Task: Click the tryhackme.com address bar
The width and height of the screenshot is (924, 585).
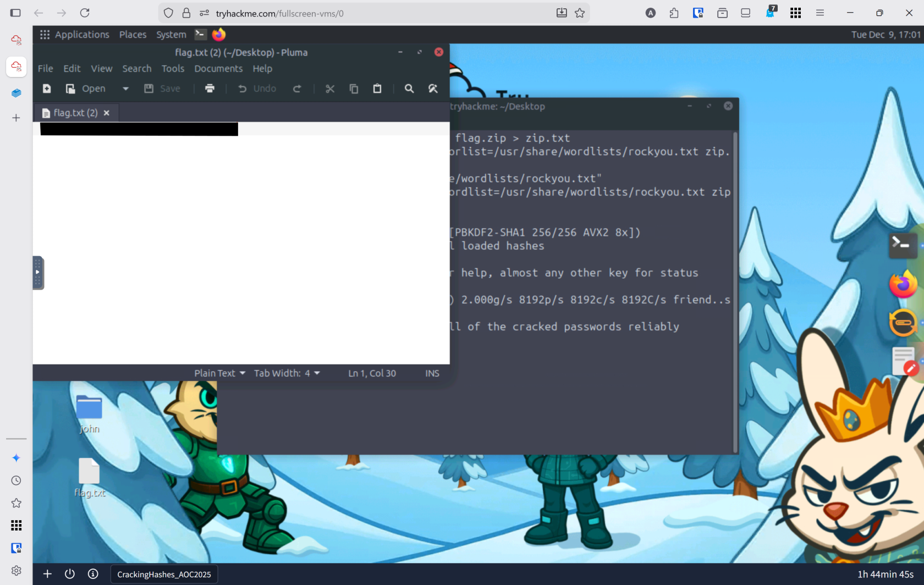Action: pos(374,13)
